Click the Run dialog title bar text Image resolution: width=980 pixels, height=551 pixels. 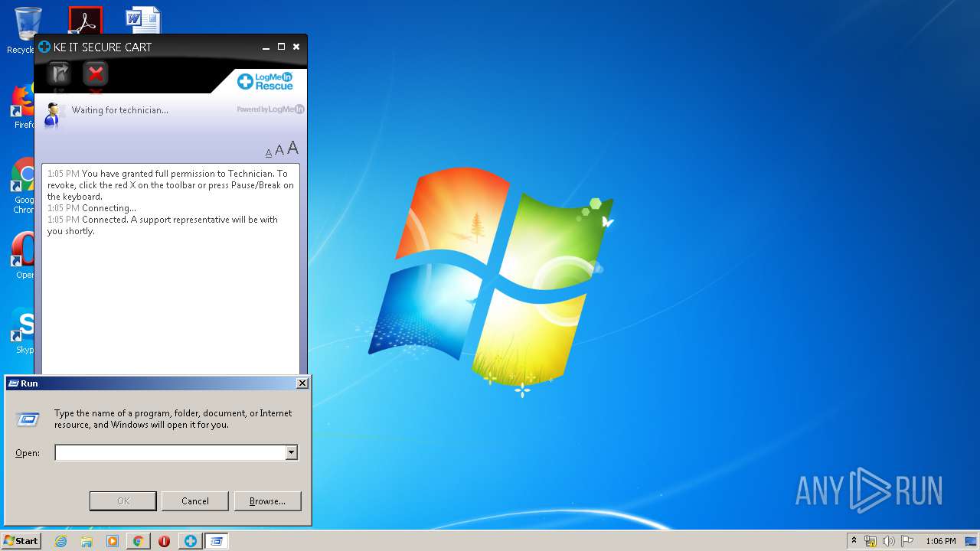(x=29, y=383)
